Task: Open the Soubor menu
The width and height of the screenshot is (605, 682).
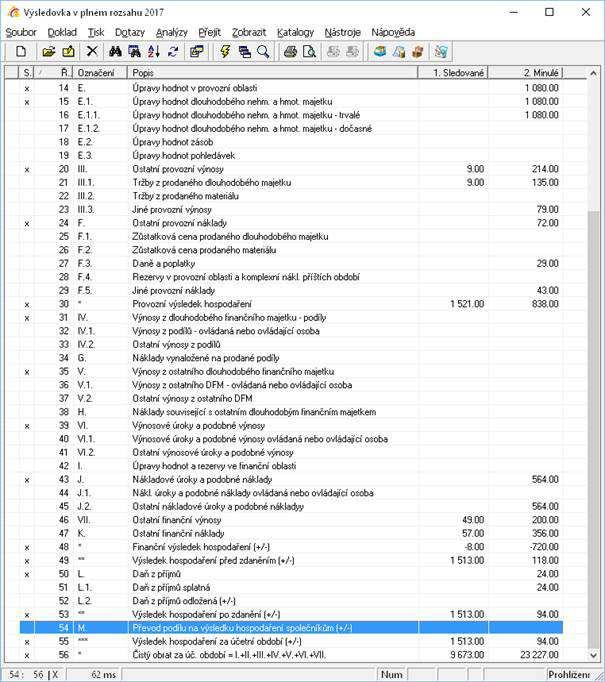Action: (x=21, y=32)
